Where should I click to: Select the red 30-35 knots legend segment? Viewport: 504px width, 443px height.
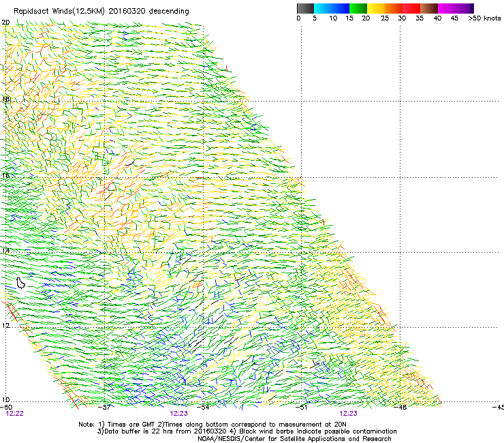(x=411, y=8)
